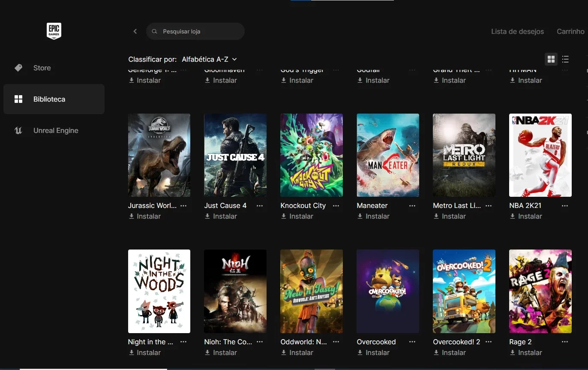The height and width of the screenshot is (370, 588).
Task: Select the Unreal Engine logo icon
Action: point(18,130)
